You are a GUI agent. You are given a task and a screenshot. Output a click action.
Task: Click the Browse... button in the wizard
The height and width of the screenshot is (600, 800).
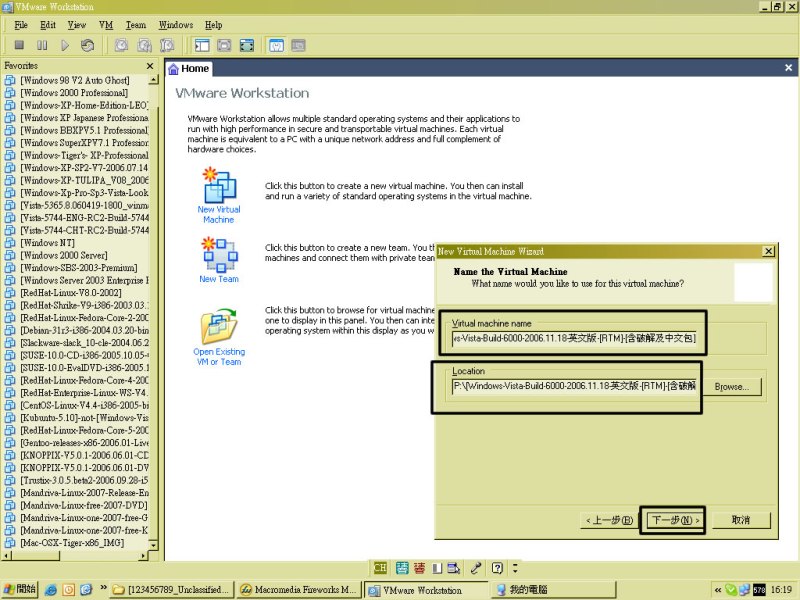point(732,387)
